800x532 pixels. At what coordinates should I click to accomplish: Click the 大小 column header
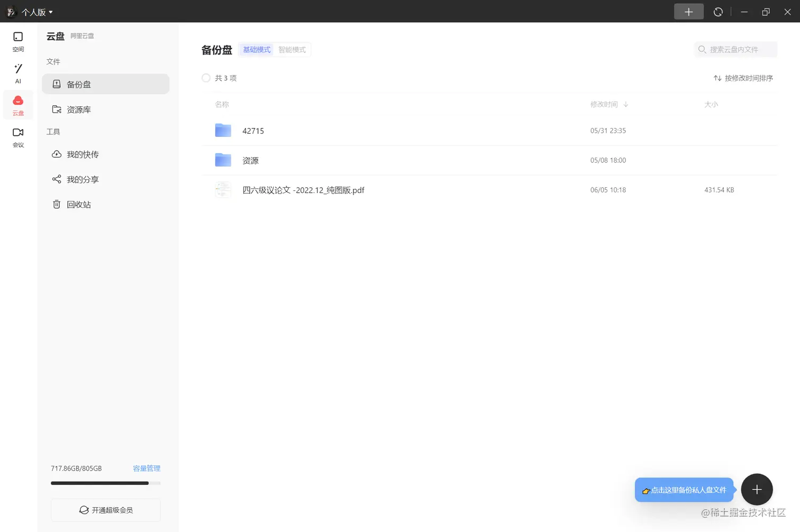coord(711,104)
